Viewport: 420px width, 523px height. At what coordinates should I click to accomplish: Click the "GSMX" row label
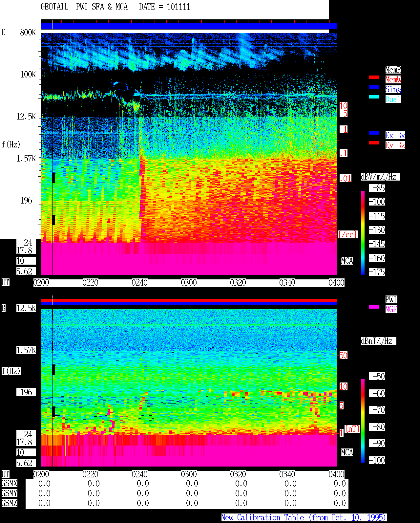click(x=9, y=483)
